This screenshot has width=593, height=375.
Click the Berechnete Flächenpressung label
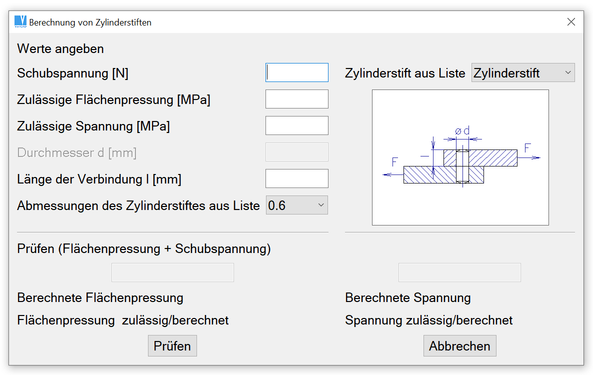(x=100, y=298)
